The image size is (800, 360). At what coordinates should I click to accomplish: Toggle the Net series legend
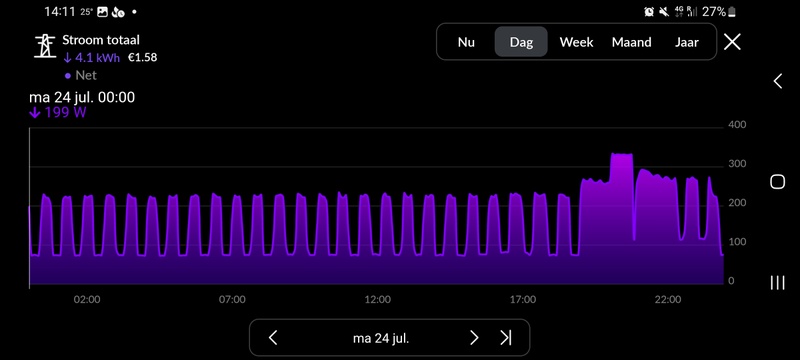(x=81, y=75)
